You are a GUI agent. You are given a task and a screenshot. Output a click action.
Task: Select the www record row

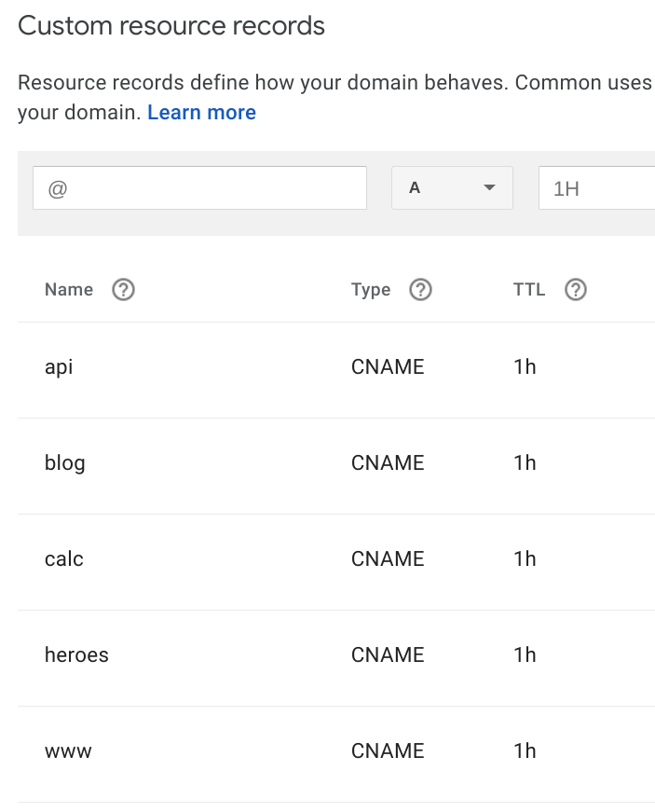pos(68,750)
